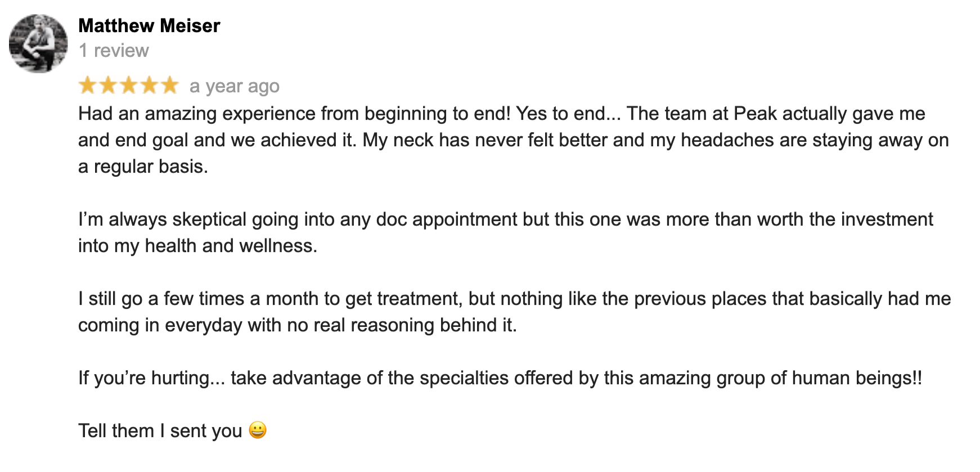Click the fifth gold star

point(169,86)
